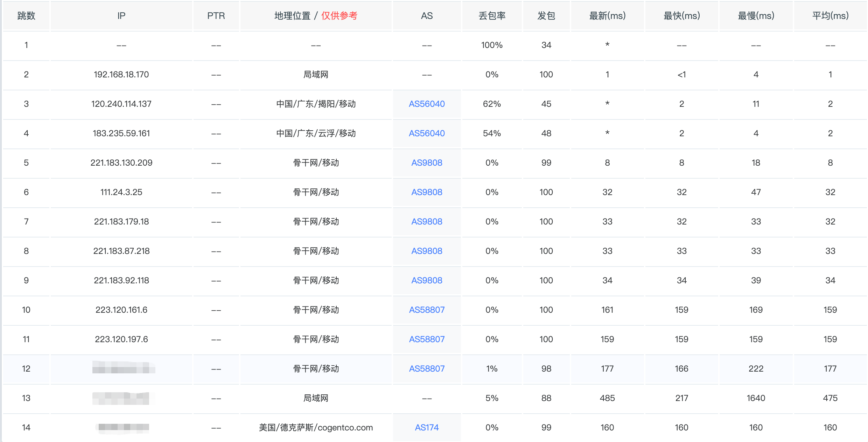868x442 pixels.
Task: Click the AS58807 link in hop 11
Action: 427,339
